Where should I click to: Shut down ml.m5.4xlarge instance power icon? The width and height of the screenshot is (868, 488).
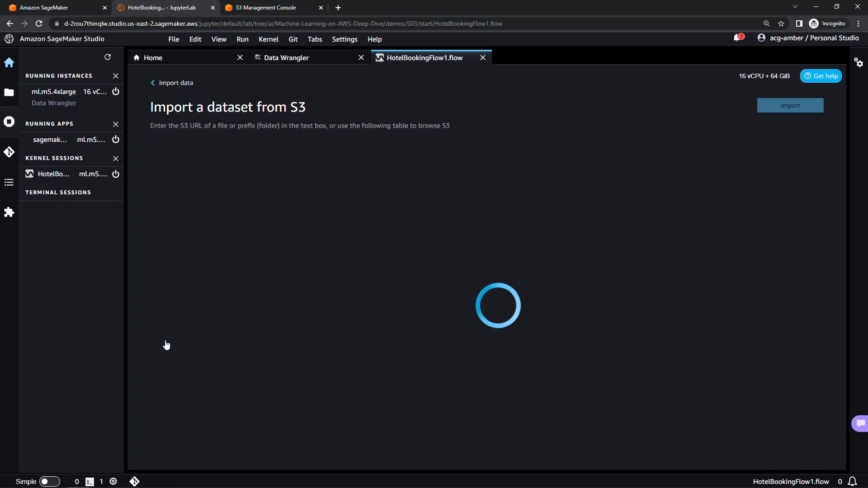pyautogui.click(x=116, y=92)
